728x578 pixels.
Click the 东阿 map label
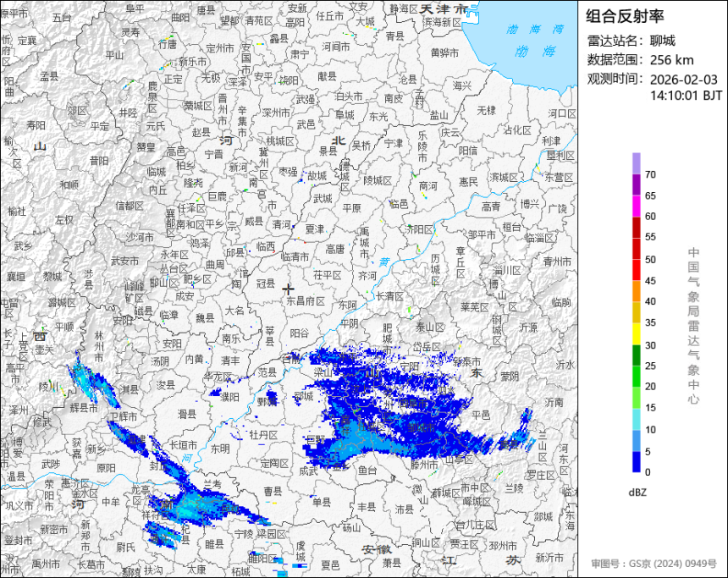(x=347, y=305)
